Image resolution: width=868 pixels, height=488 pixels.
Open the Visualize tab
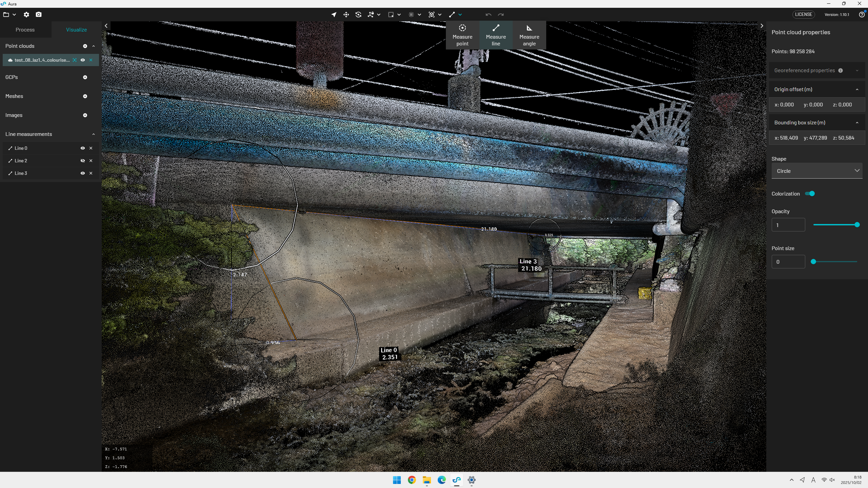point(76,30)
